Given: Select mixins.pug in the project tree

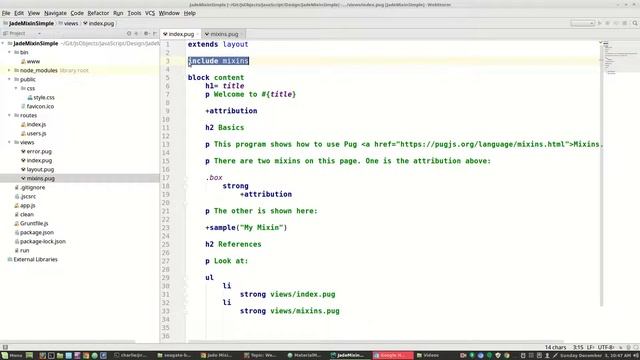Looking at the screenshot, I should click(38, 178).
